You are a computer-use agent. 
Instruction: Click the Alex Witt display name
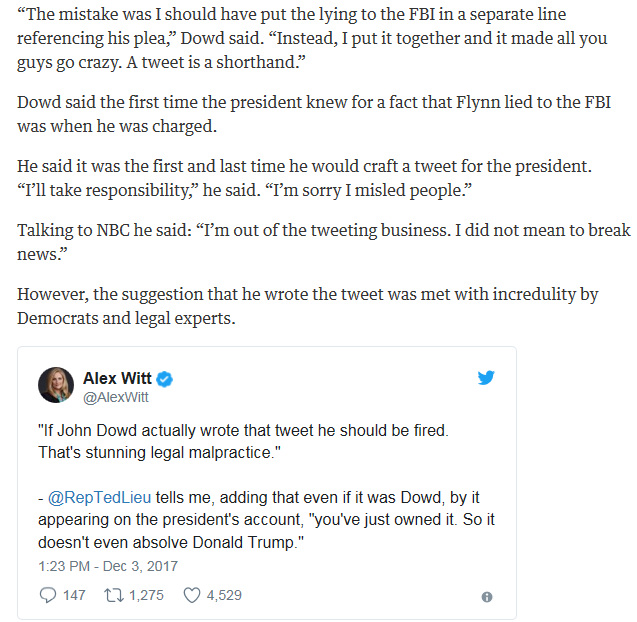pyautogui.click(x=117, y=378)
